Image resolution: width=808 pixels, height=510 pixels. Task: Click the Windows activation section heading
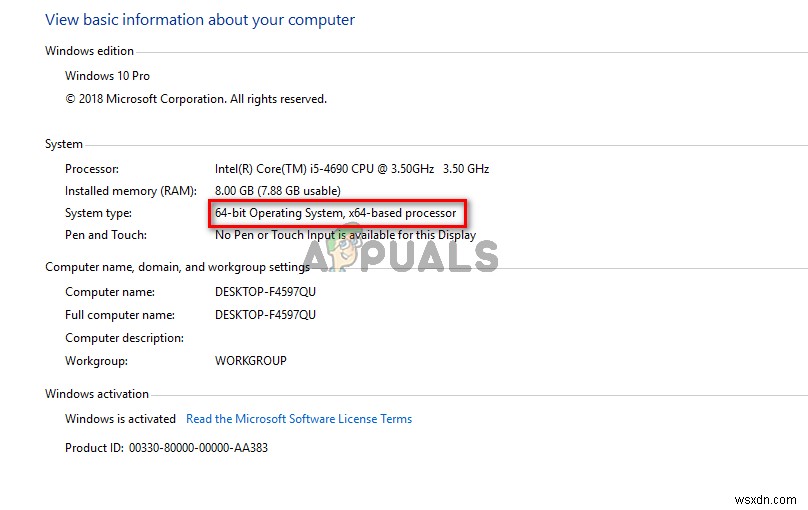[x=97, y=394]
